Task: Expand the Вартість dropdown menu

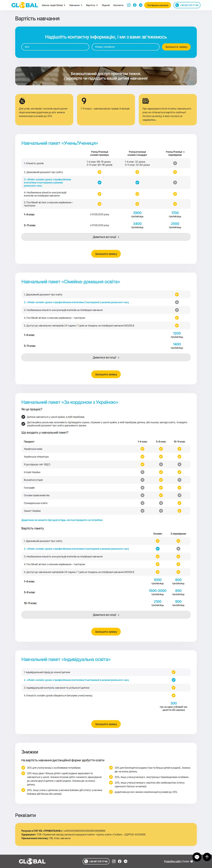Action: 92,5
